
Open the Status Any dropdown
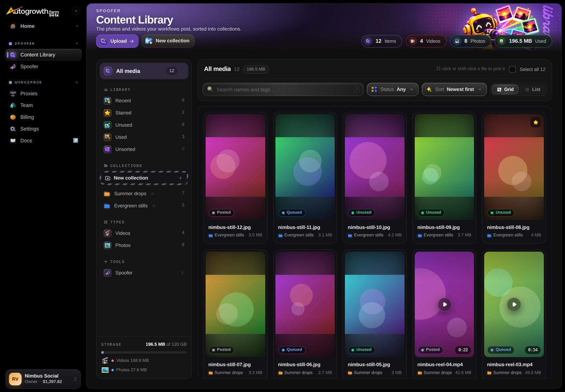[x=393, y=90]
